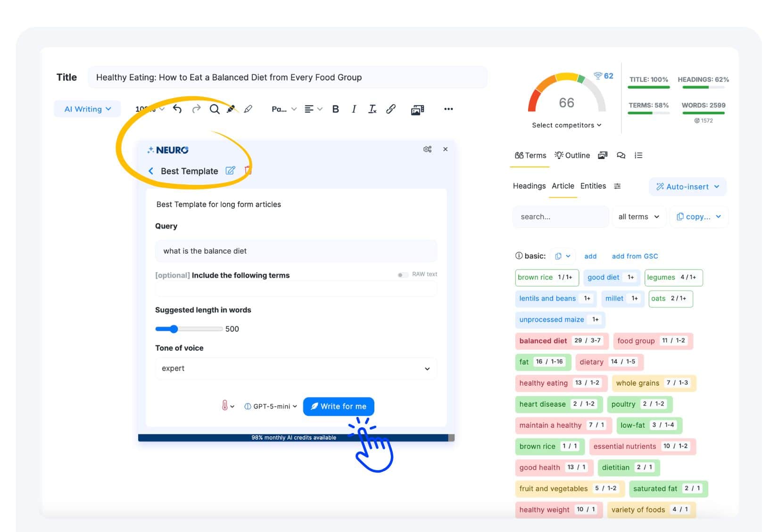Select the Article sub-tab
The image size is (778, 532).
[x=563, y=186]
